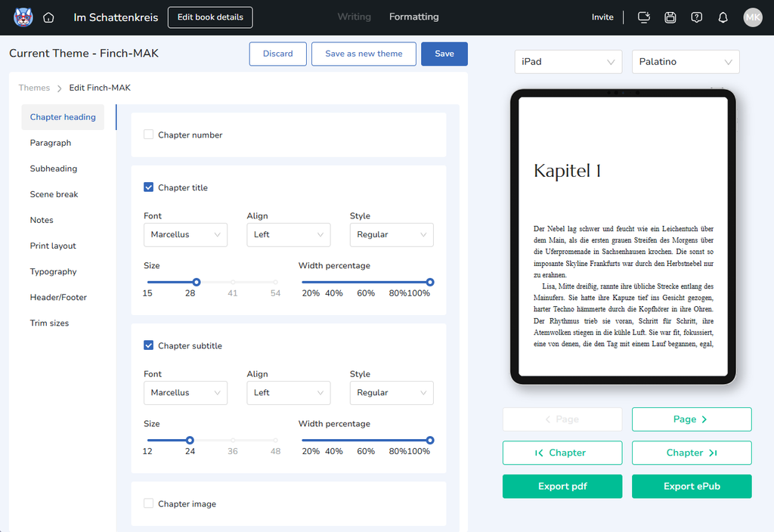Open Chapter title Font dropdown

(186, 235)
